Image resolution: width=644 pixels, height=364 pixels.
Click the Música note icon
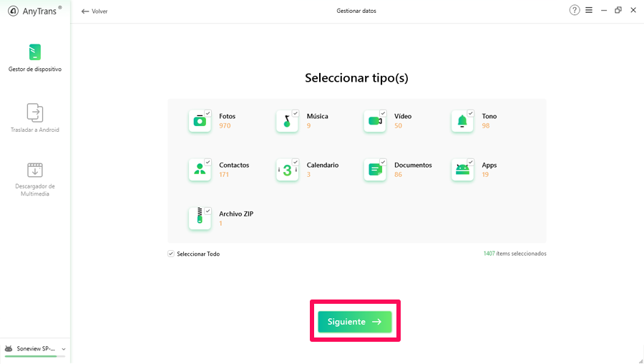(287, 121)
